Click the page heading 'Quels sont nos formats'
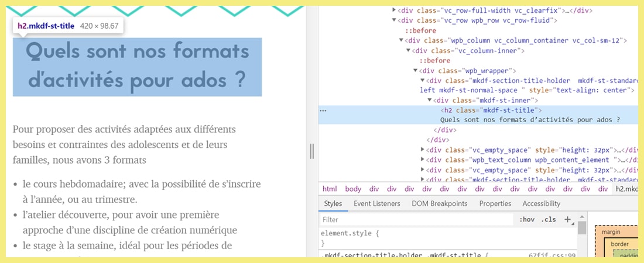This screenshot has width=644, height=263. (137, 51)
